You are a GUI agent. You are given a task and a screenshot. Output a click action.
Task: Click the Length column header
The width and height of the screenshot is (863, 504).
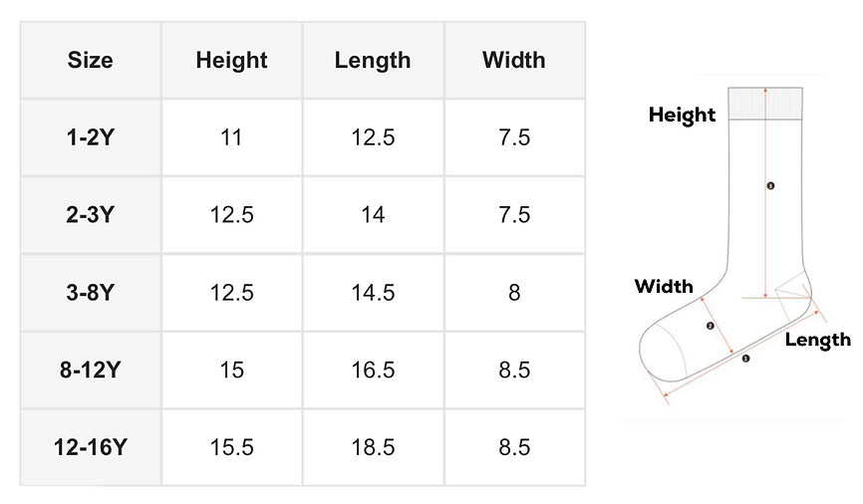[373, 60]
